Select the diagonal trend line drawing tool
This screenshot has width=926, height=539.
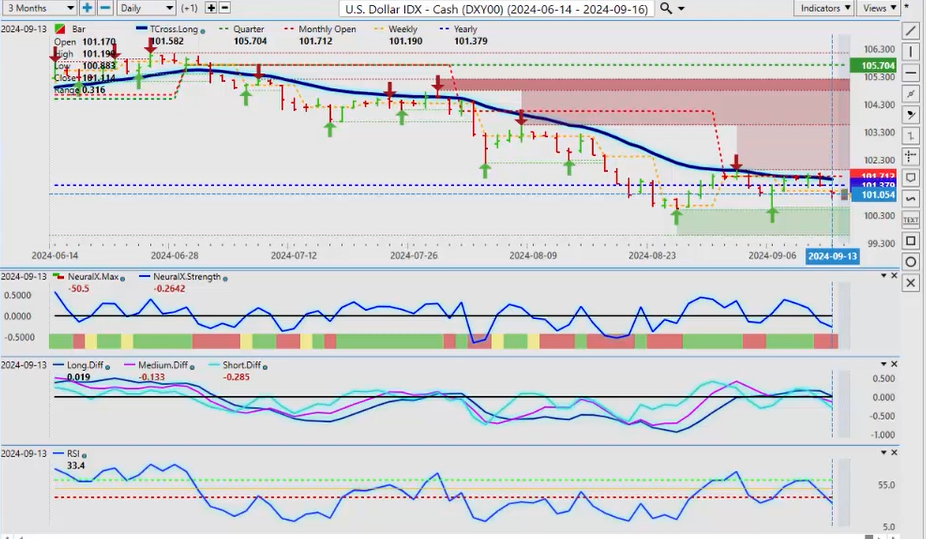pyautogui.click(x=911, y=31)
